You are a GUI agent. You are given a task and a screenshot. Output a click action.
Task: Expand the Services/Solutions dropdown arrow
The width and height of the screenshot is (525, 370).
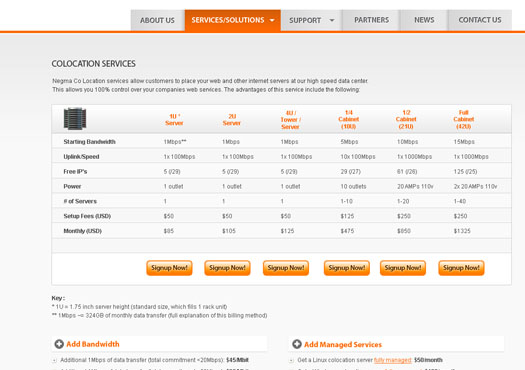click(x=272, y=20)
